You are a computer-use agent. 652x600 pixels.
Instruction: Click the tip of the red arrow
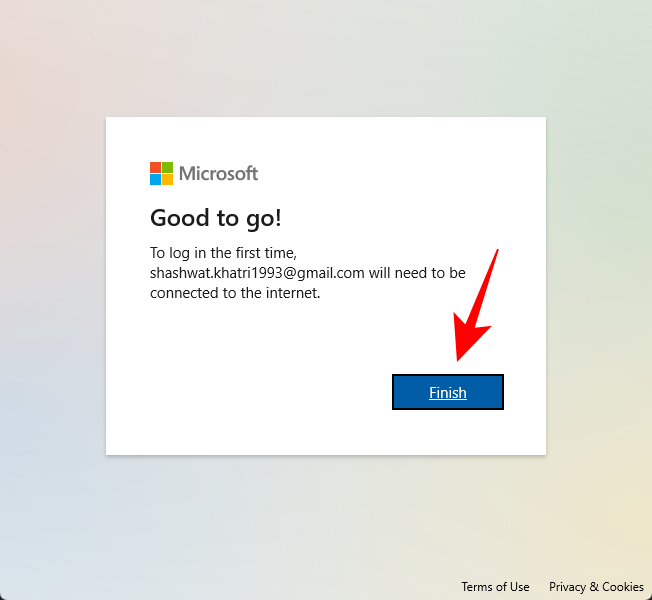pos(458,360)
